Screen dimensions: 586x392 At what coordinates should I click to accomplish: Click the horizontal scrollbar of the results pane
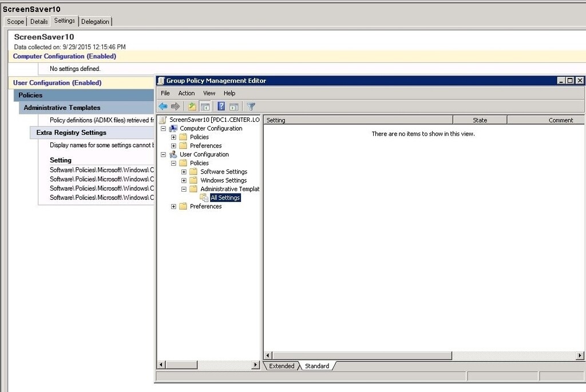pyautogui.click(x=361, y=355)
